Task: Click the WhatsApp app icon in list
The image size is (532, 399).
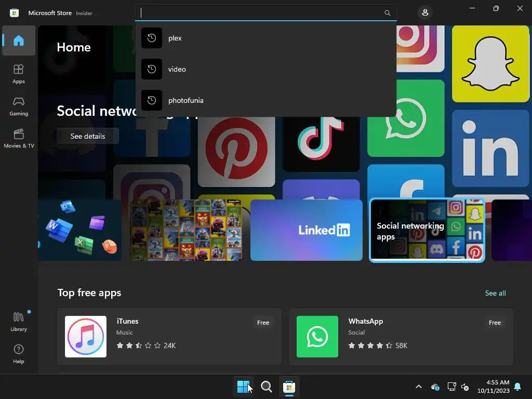Action: [317, 337]
